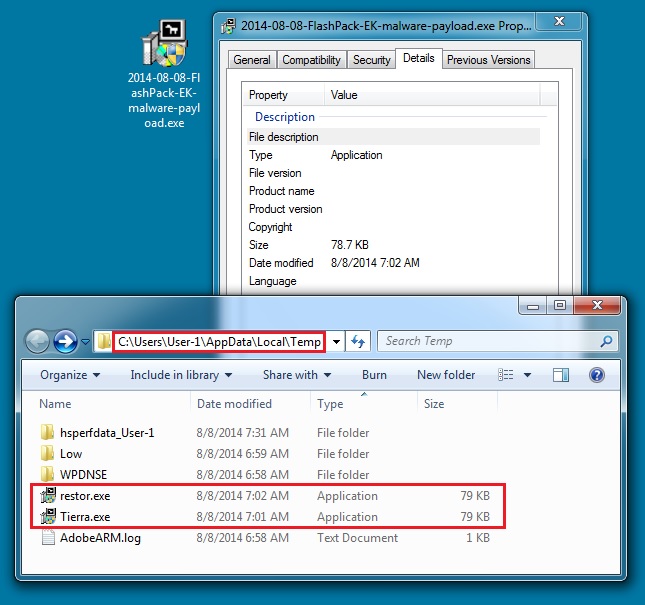Viewport: 645px width, 605px height.
Task: Click the Back navigation arrow in Explorer
Action: pos(38,341)
